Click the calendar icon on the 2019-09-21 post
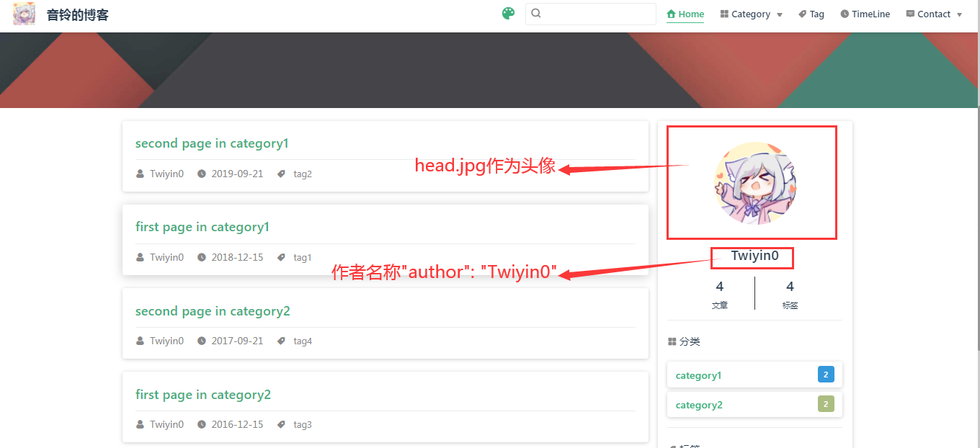The width and height of the screenshot is (980, 448). click(202, 174)
